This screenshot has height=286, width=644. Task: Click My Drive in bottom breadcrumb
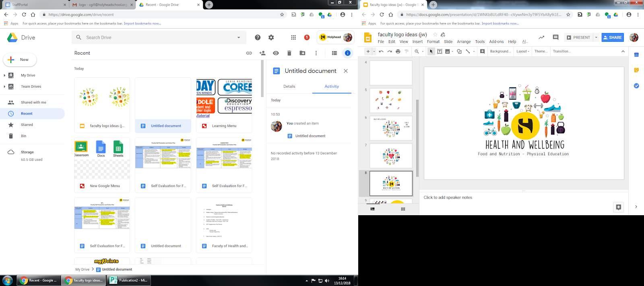82,270
